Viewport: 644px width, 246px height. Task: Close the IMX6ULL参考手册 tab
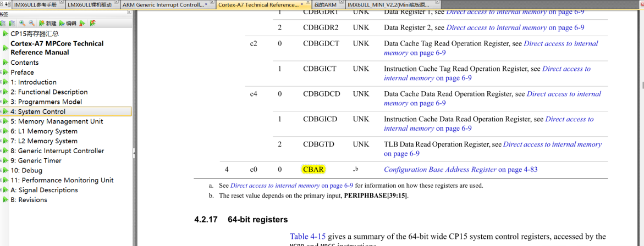[x=62, y=2]
